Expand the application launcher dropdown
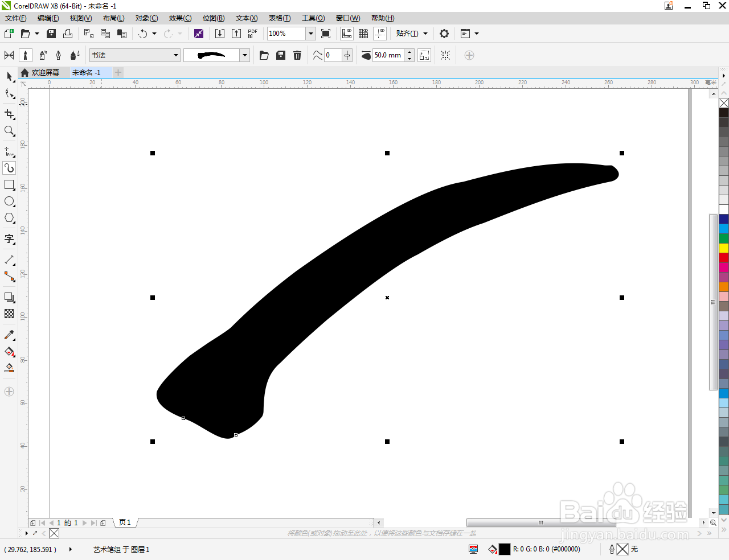 tap(477, 34)
